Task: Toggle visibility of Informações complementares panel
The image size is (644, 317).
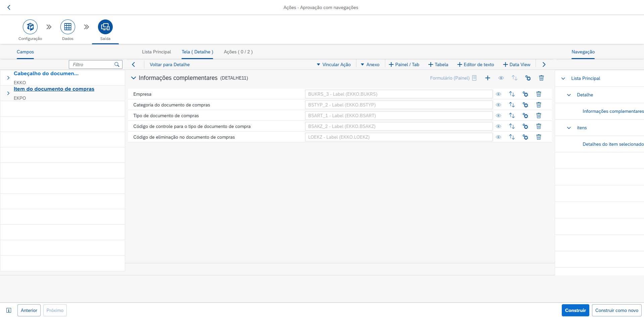Action: click(501, 78)
